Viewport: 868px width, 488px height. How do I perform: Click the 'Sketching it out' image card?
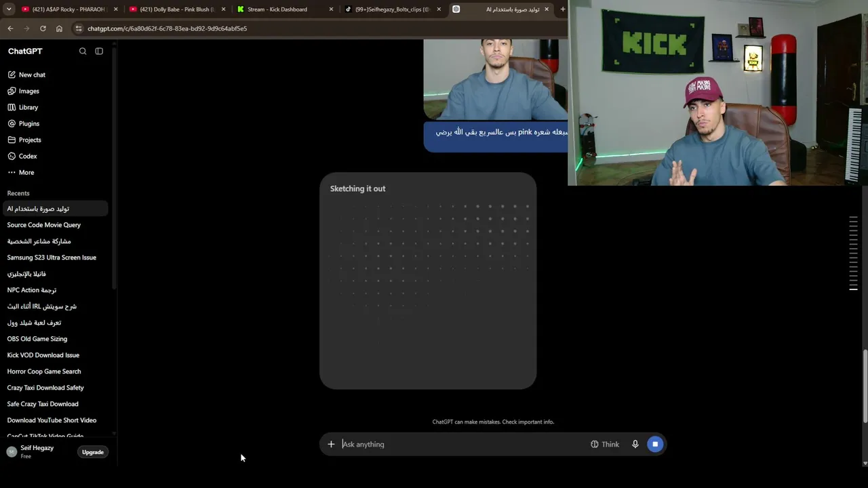tap(428, 281)
